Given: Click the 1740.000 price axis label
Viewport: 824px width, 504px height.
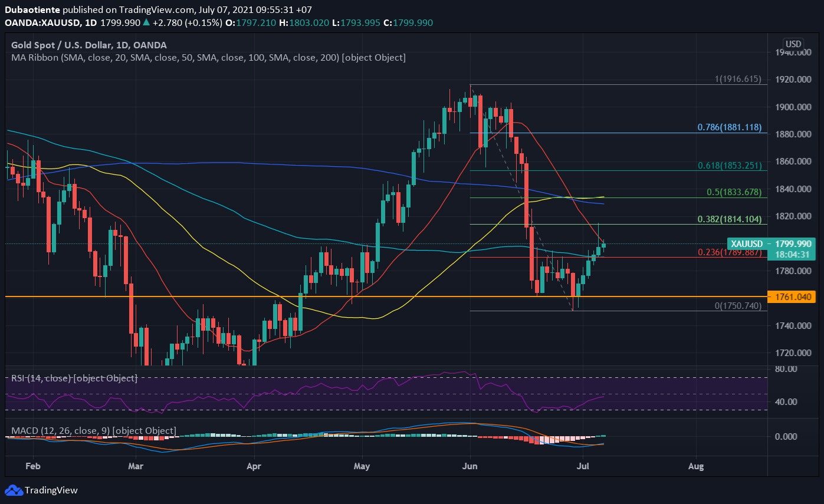Looking at the screenshot, I should 792,325.
